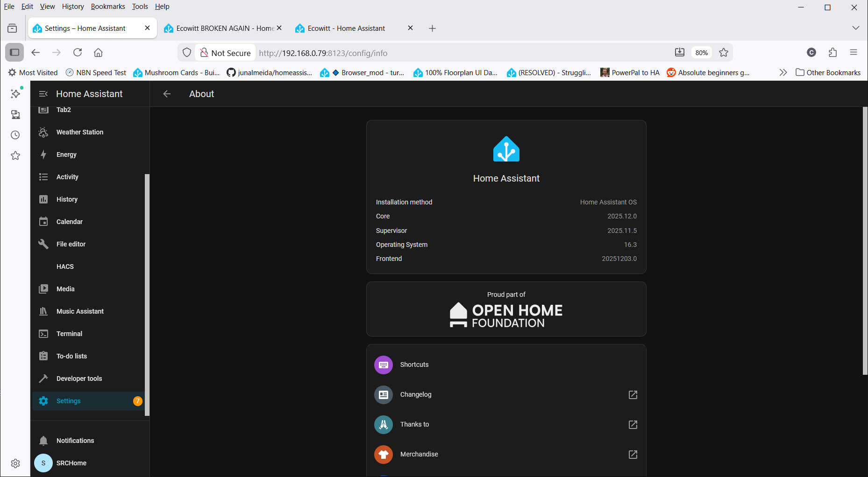Open the Shortcuts entry

click(506, 365)
